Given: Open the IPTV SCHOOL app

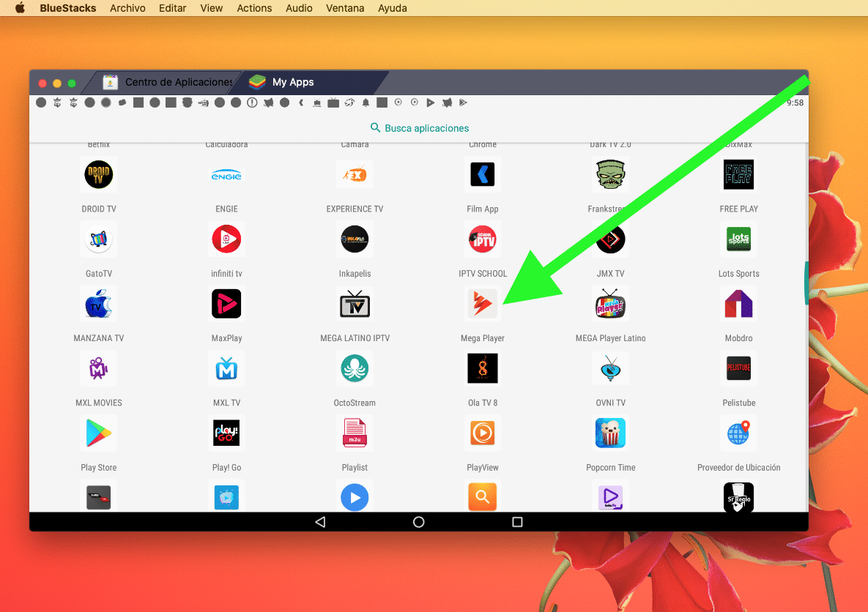Looking at the screenshot, I should click(483, 239).
